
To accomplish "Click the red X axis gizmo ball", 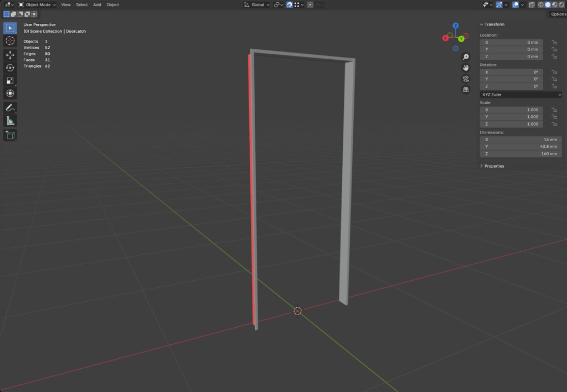I will click(x=446, y=38).
